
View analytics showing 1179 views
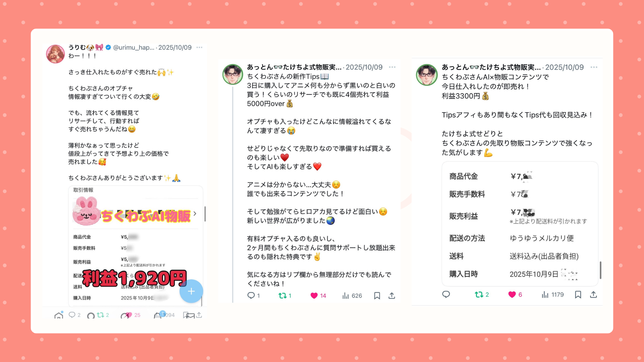pos(552,295)
